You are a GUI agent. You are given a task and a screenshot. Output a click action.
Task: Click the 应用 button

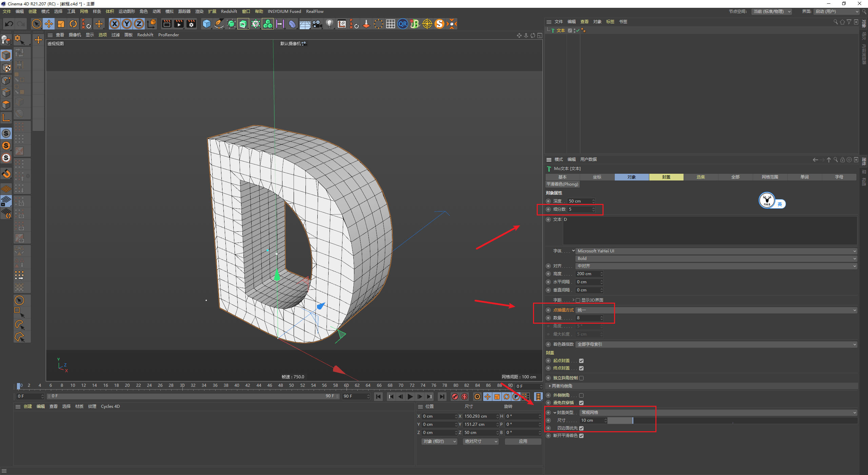523,441
